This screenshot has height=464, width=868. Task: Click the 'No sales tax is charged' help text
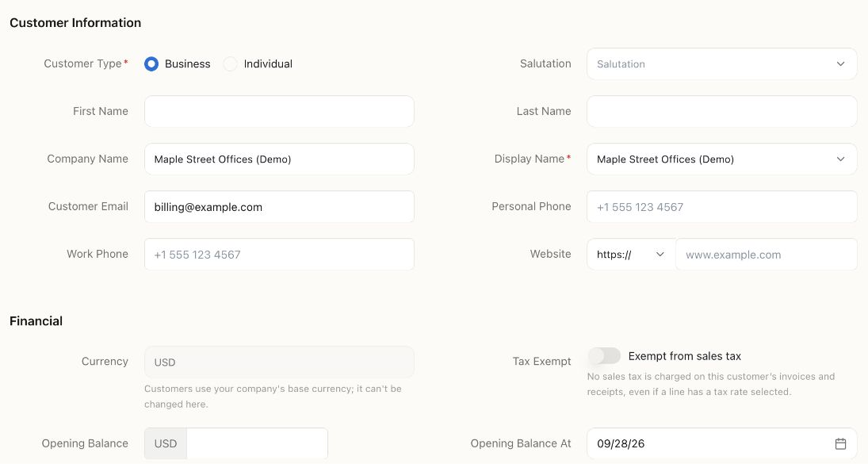click(x=711, y=384)
